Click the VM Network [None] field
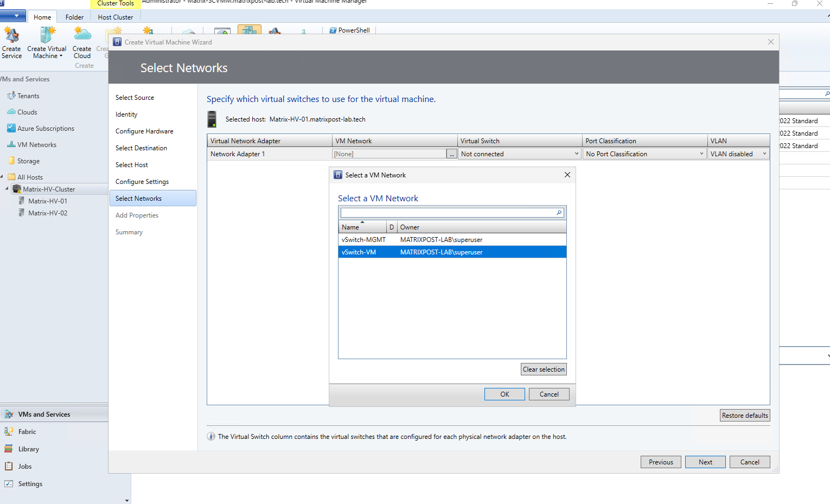Image resolution: width=830 pixels, height=504 pixels. [x=390, y=154]
